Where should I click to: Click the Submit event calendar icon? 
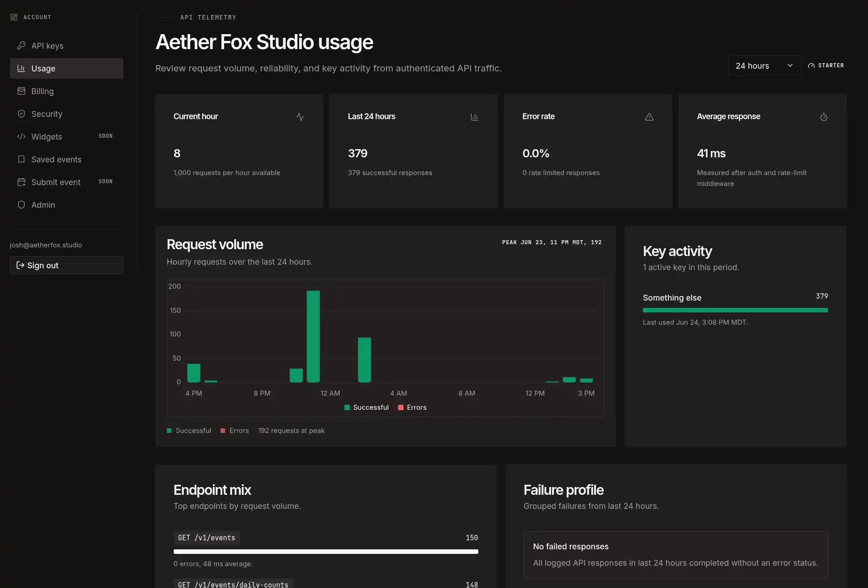pos(21,182)
